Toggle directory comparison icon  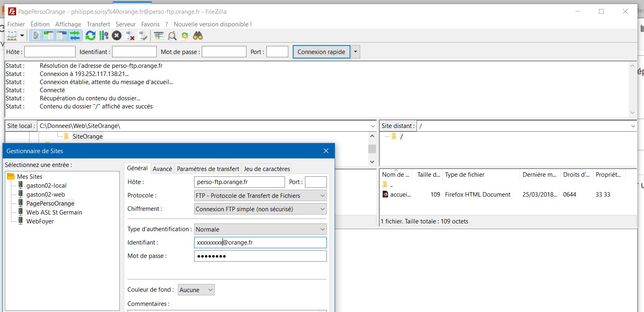click(172, 36)
